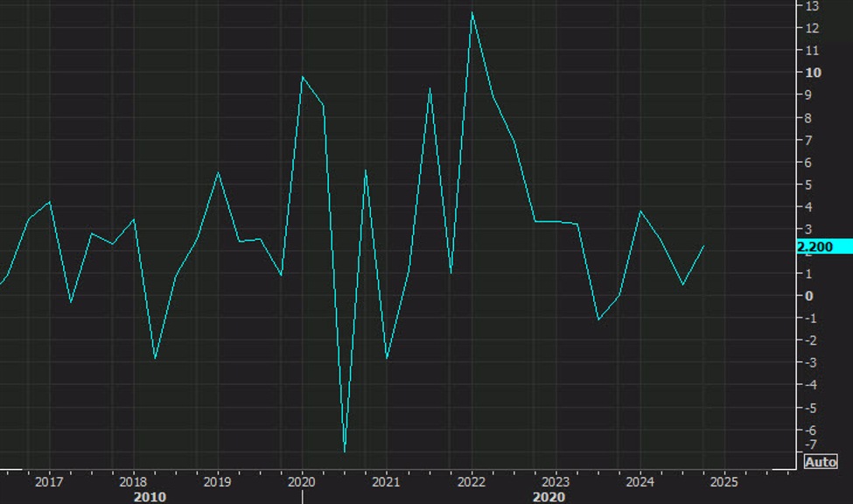
Task: Click the 2023 label on the time axis
Action: point(556,480)
